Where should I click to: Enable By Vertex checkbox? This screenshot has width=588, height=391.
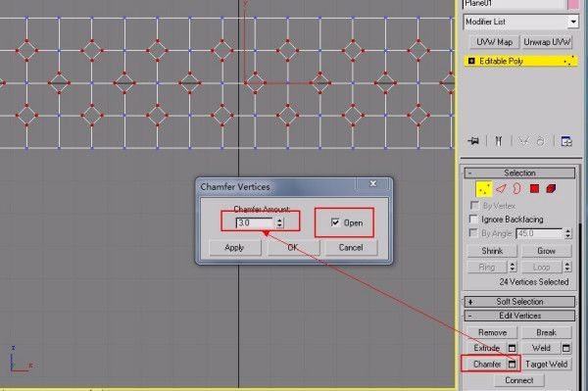click(x=474, y=206)
